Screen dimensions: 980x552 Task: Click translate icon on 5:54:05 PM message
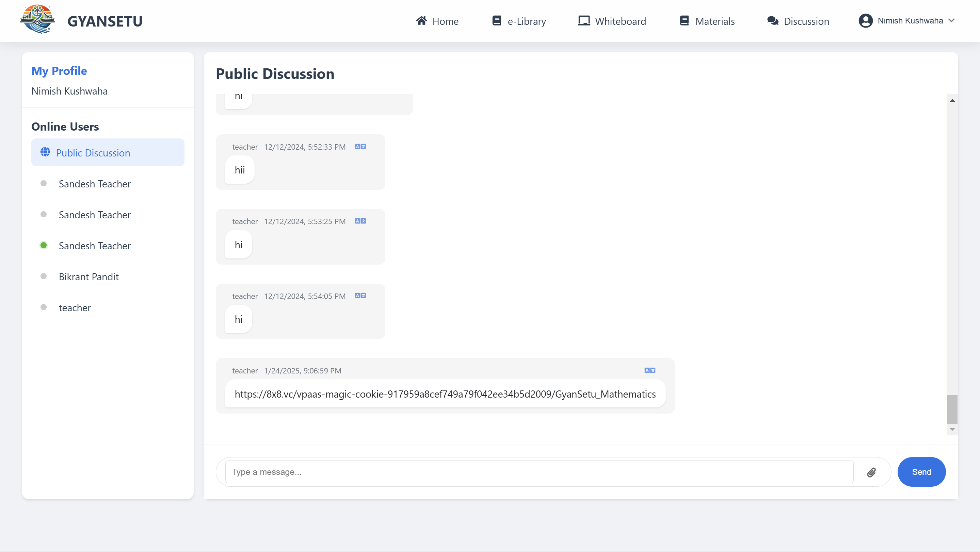360,296
